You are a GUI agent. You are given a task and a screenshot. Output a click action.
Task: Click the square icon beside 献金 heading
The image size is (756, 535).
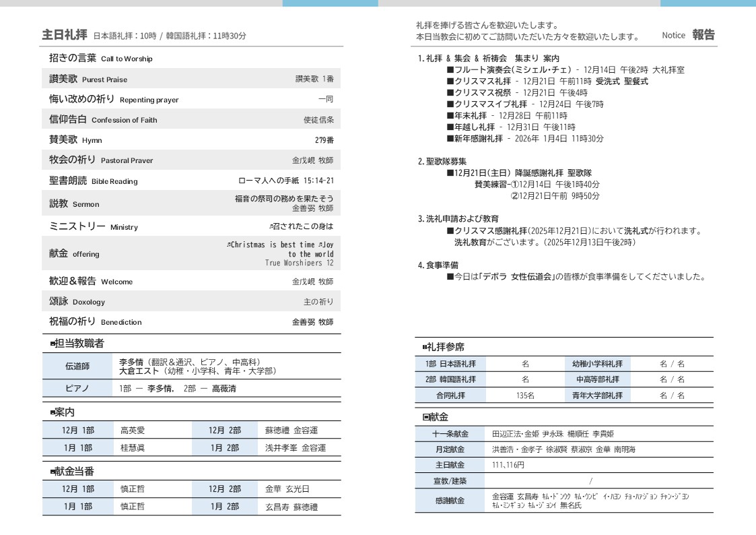[425, 417]
